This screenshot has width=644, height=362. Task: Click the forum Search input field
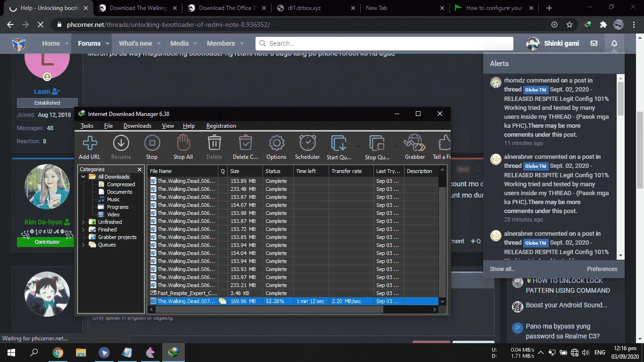tap(384, 43)
